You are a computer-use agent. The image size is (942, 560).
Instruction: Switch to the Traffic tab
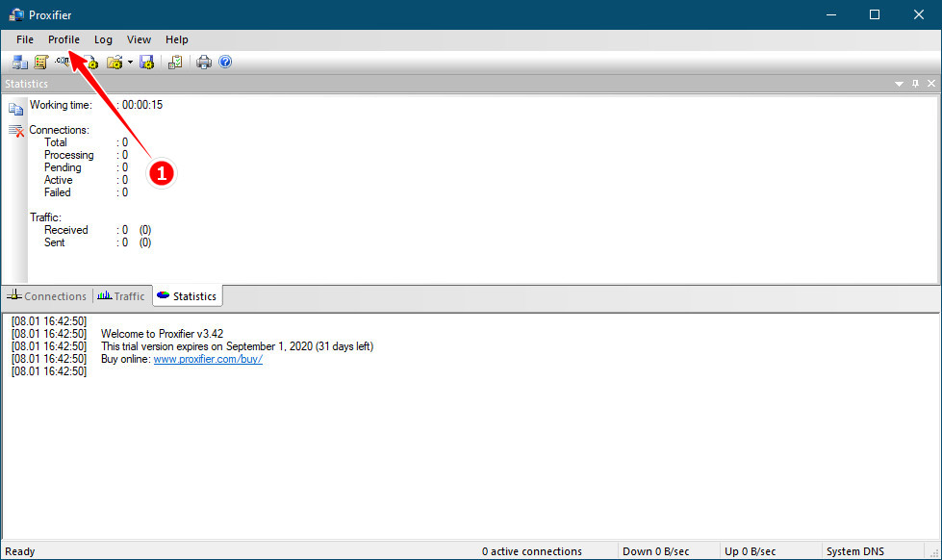121,296
